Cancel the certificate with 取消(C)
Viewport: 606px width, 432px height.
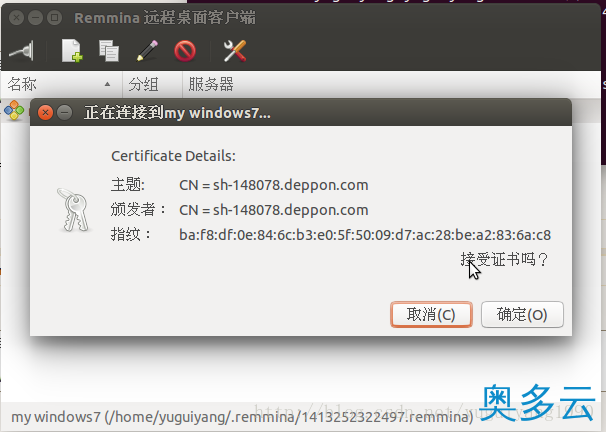(431, 315)
